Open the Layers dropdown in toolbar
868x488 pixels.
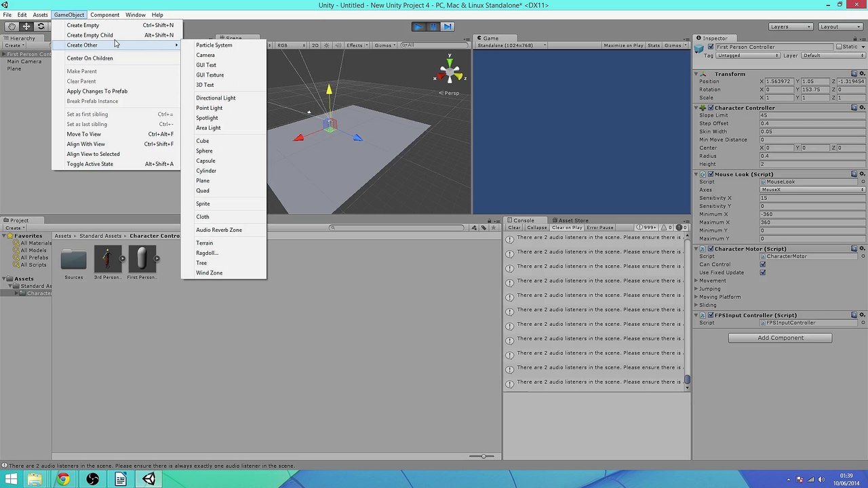pos(791,26)
